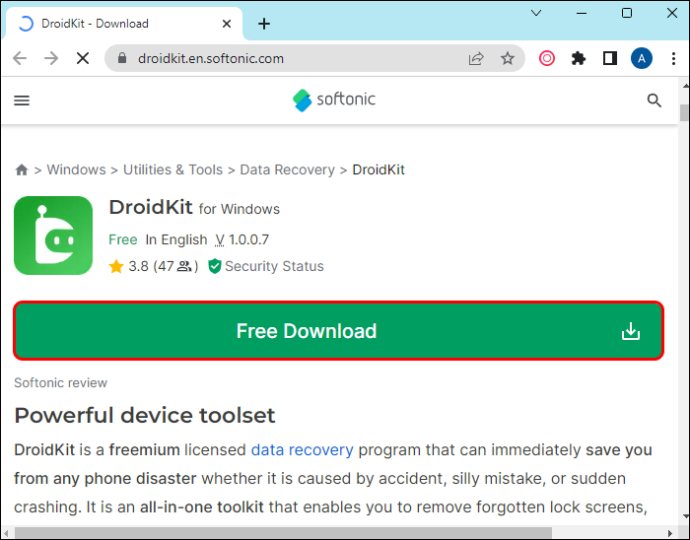
Task: Stop loading the page
Action: (83, 58)
